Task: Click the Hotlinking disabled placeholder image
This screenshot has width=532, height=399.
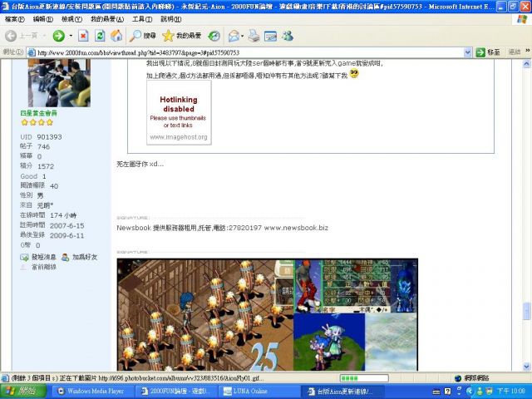Action: click(179, 113)
